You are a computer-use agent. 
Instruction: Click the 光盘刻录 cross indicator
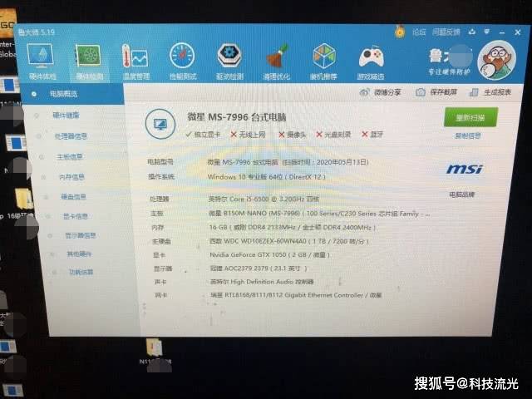coord(333,135)
